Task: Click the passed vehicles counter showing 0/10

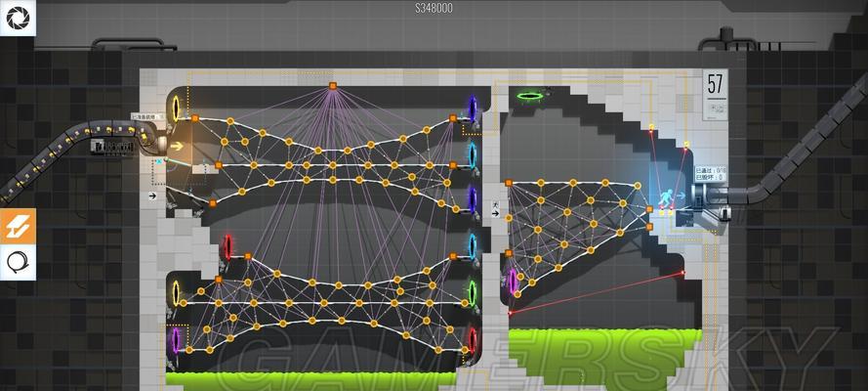Action: coord(710,170)
